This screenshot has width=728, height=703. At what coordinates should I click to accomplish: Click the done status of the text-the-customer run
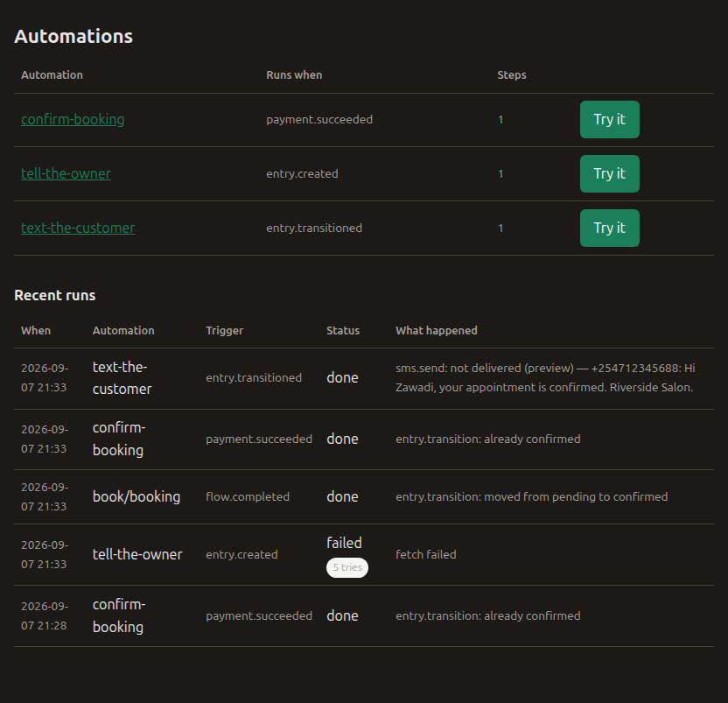coord(342,377)
